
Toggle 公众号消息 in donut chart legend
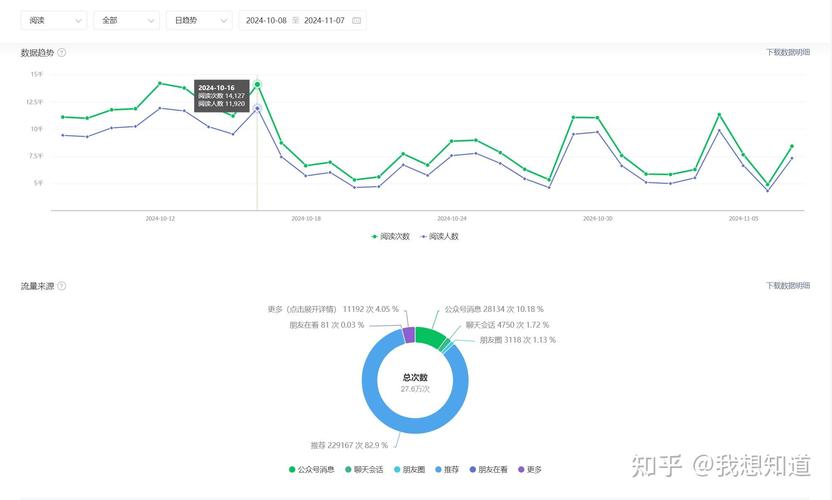(312, 469)
